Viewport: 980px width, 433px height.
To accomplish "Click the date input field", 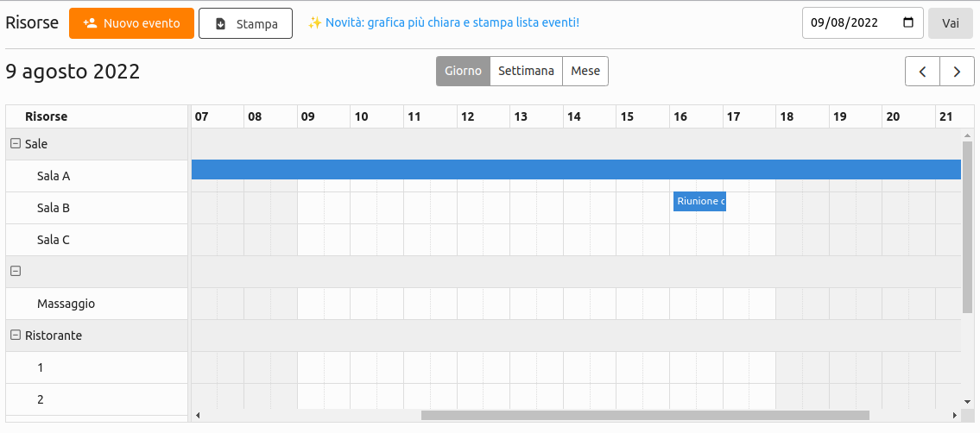I will pos(850,23).
